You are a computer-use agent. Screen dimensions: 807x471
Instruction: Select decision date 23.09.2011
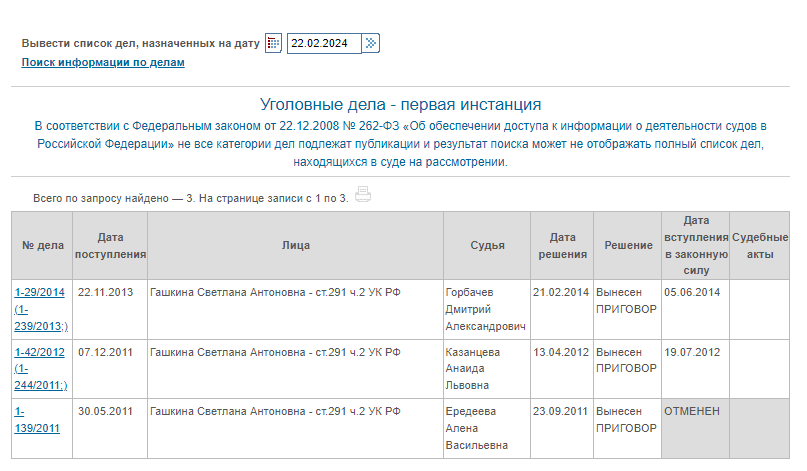tap(560, 411)
